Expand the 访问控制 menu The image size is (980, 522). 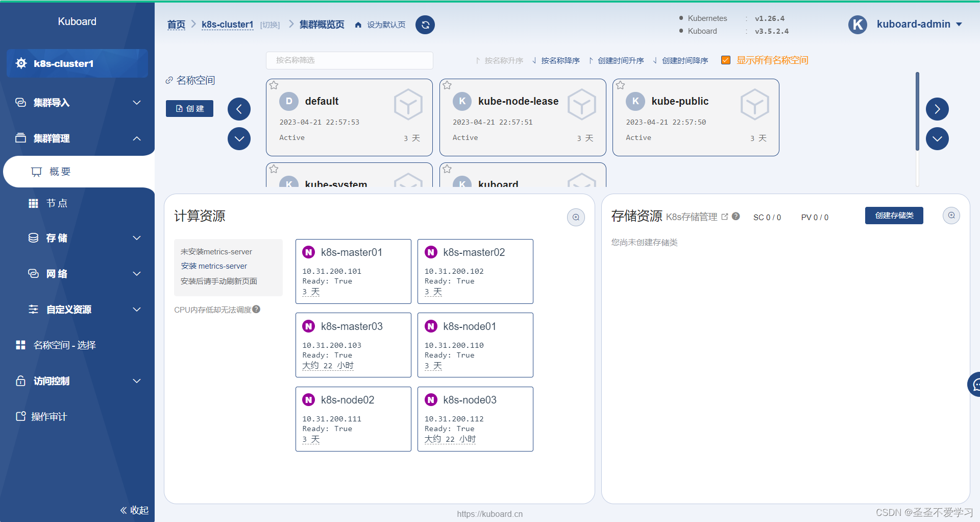(x=78, y=381)
